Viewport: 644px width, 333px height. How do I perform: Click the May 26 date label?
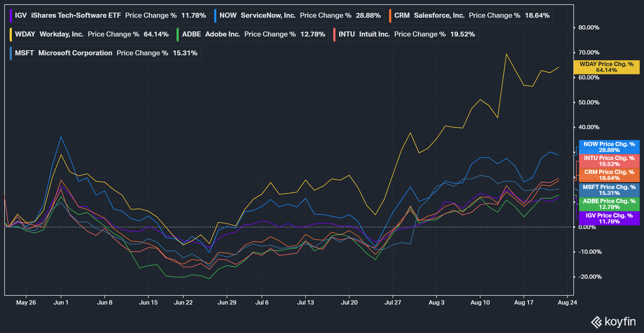tap(26, 303)
